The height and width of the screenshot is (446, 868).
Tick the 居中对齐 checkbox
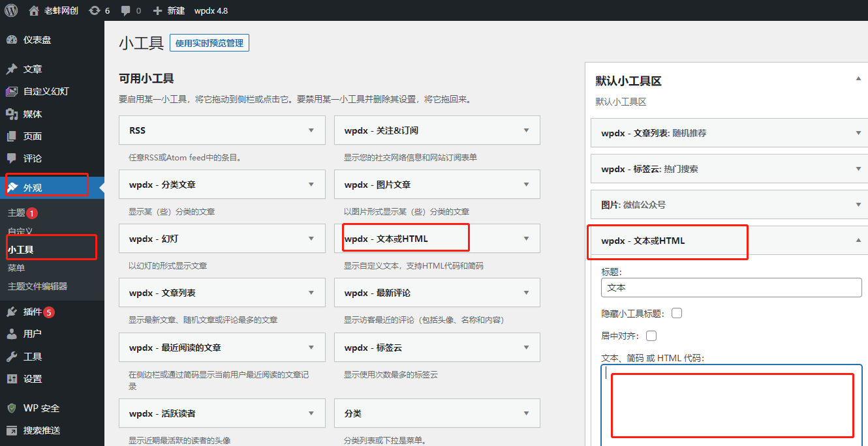click(x=651, y=336)
